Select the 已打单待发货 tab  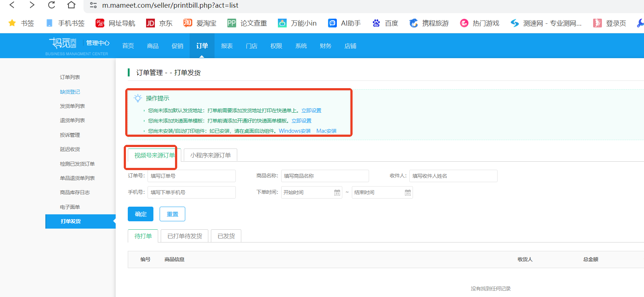(185, 236)
